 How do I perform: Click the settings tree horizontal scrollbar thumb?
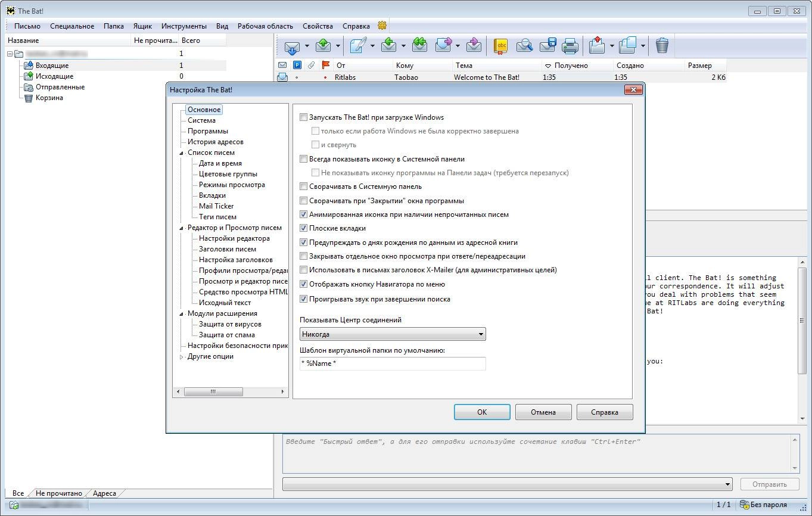click(x=213, y=391)
